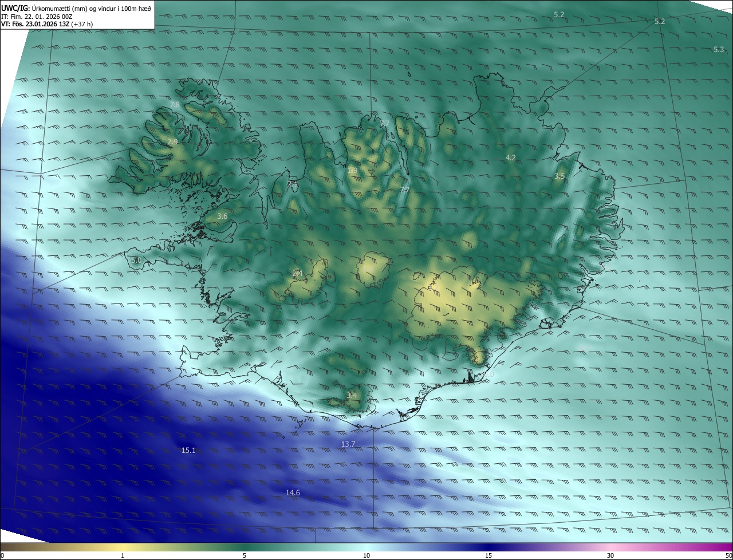Select the 3.5 value label

(559, 176)
